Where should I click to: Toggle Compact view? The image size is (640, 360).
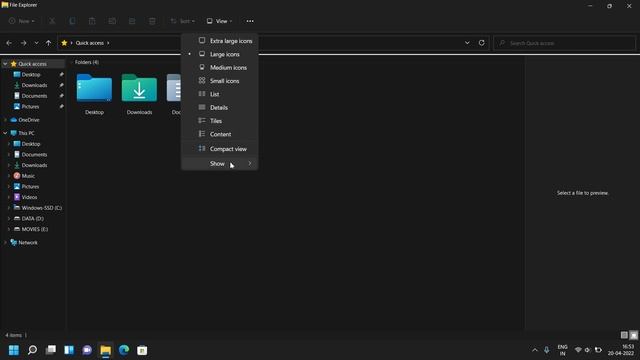220,149
